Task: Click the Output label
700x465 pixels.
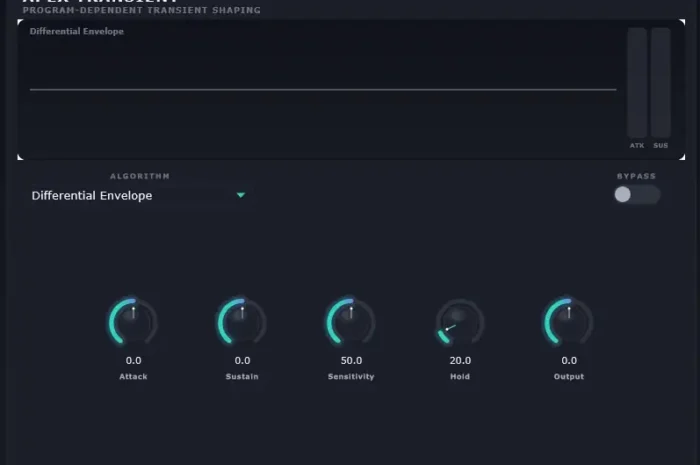Action: [x=569, y=377]
